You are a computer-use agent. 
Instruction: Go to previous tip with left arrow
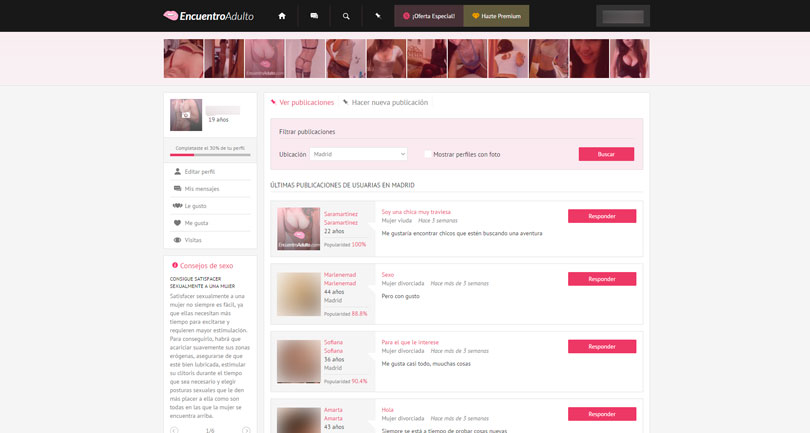(x=174, y=430)
